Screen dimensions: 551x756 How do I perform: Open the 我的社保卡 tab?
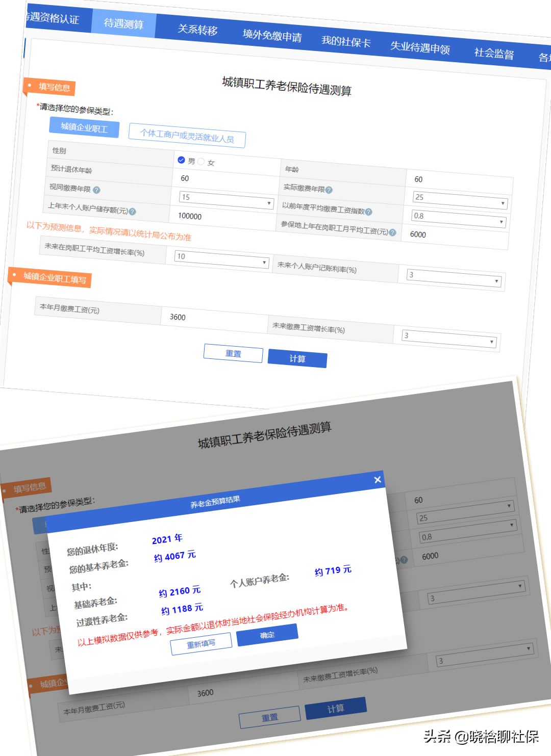(346, 42)
